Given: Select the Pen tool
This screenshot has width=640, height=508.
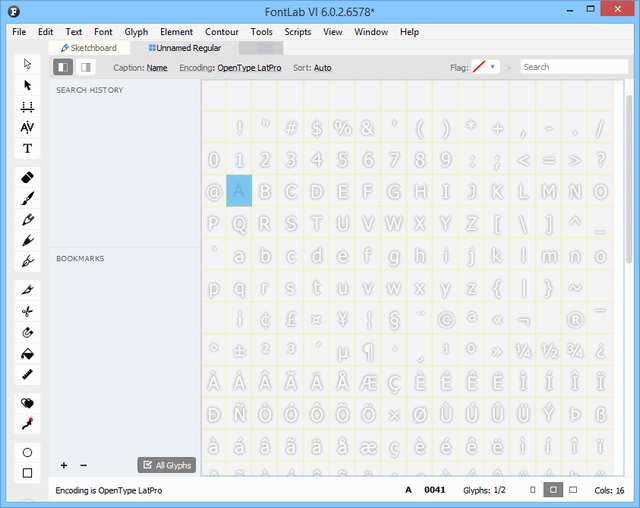Looking at the screenshot, I should click(27, 262).
